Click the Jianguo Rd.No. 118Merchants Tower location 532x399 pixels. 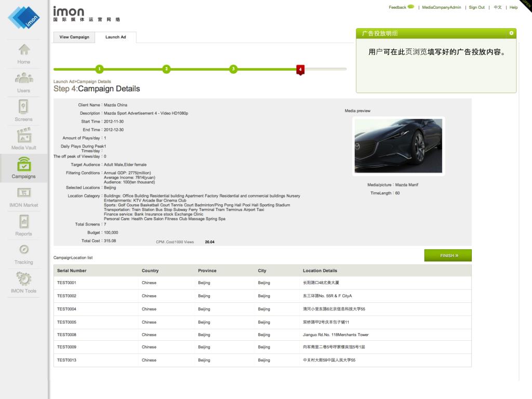336,335
